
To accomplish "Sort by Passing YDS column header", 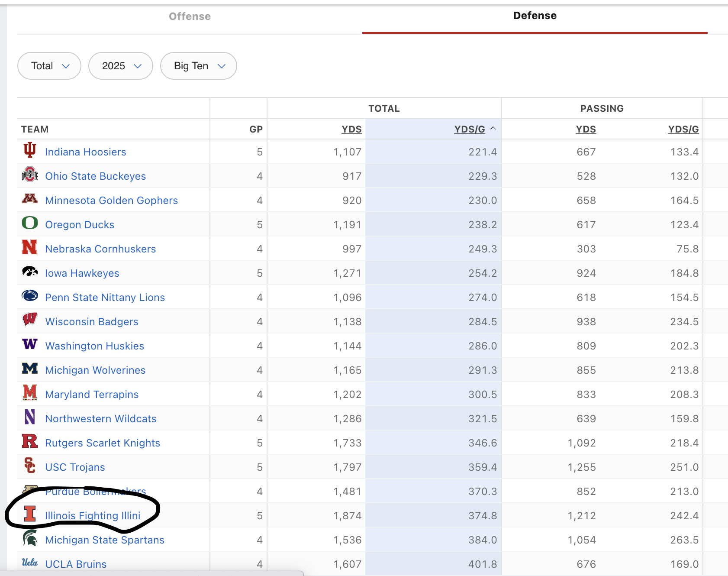I will (x=586, y=129).
